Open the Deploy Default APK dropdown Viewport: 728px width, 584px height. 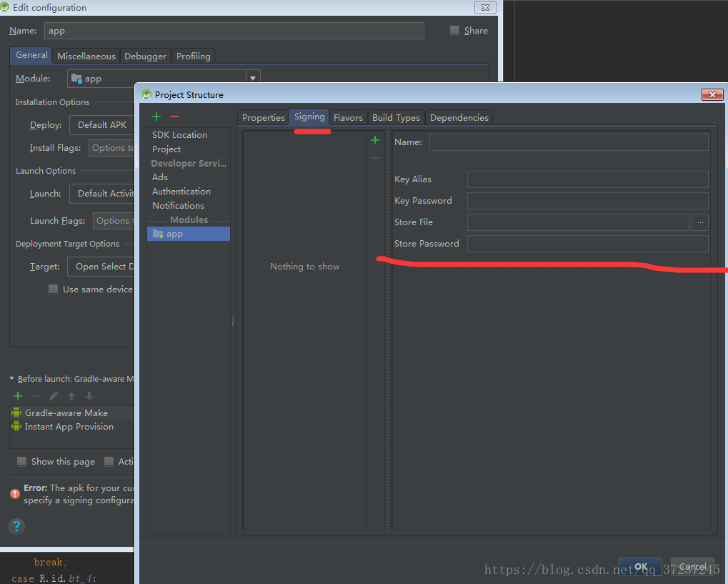pyautogui.click(x=101, y=125)
